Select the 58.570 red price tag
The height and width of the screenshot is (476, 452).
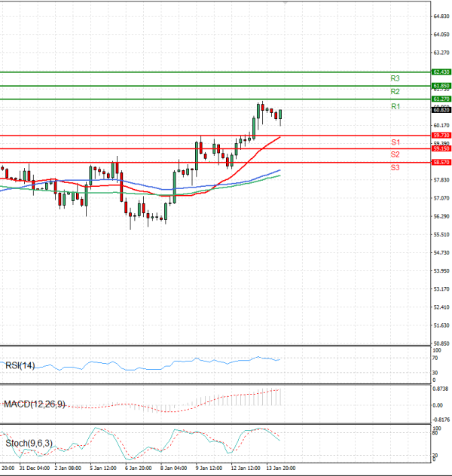(441, 162)
